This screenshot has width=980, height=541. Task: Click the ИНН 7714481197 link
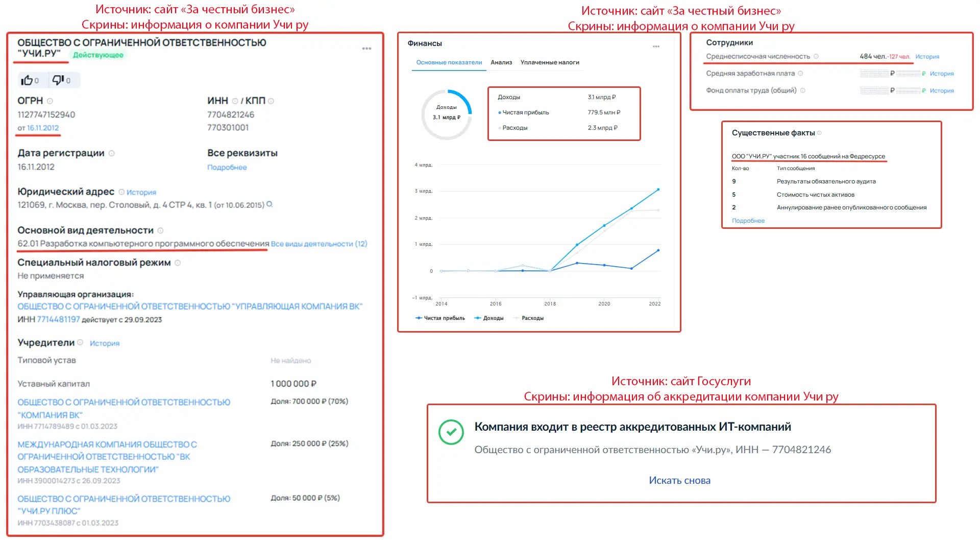(58, 319)
